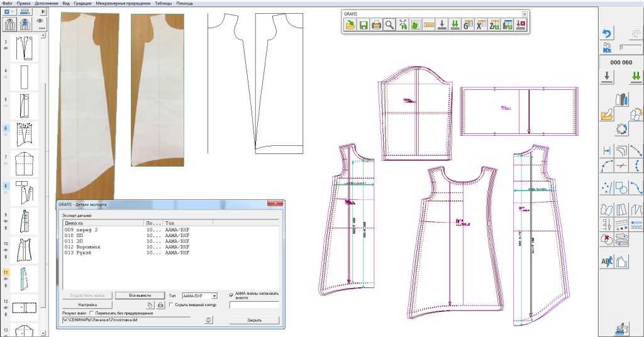Enable 'Скрыть внешний контур' checkbox
This screenshot has width=644, height=337.
click(x=171, y=305)
